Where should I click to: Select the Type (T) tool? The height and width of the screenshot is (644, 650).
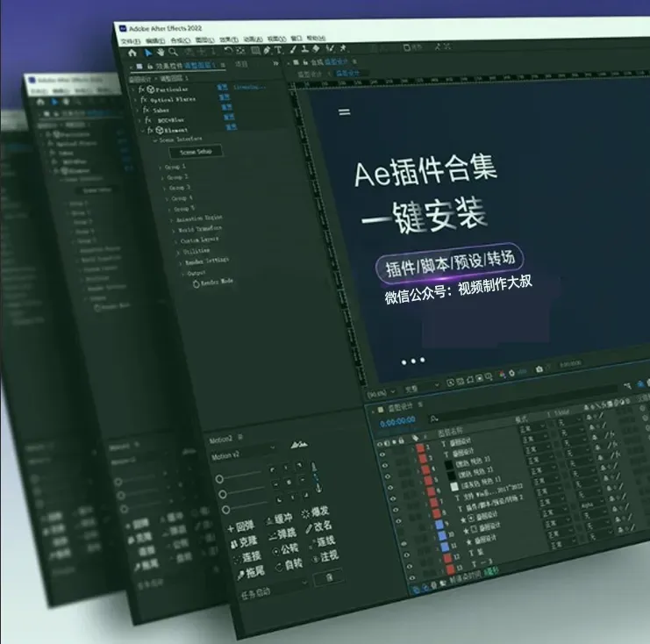coord(279,50)
